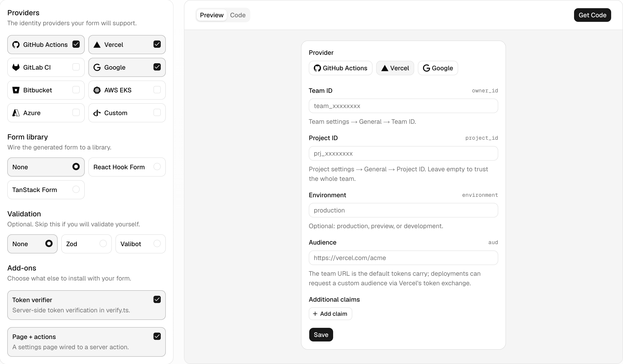
Task: Click the Add-ons section heading
Action: click(x=22, y=268)
